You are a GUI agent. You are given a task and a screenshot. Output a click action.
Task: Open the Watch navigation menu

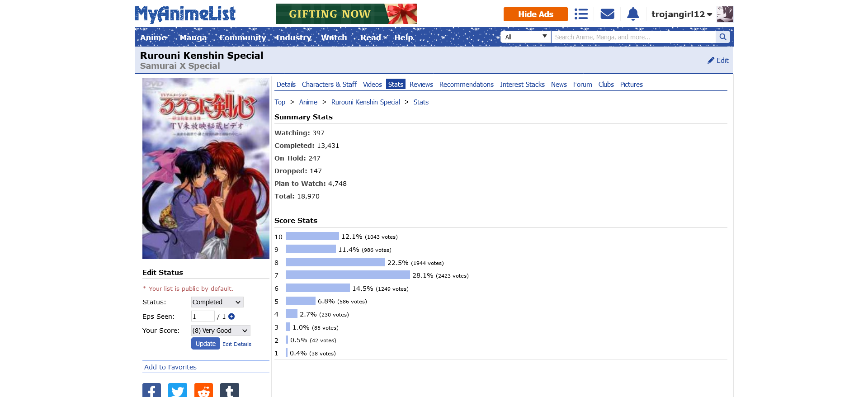[x=334, y=38]
